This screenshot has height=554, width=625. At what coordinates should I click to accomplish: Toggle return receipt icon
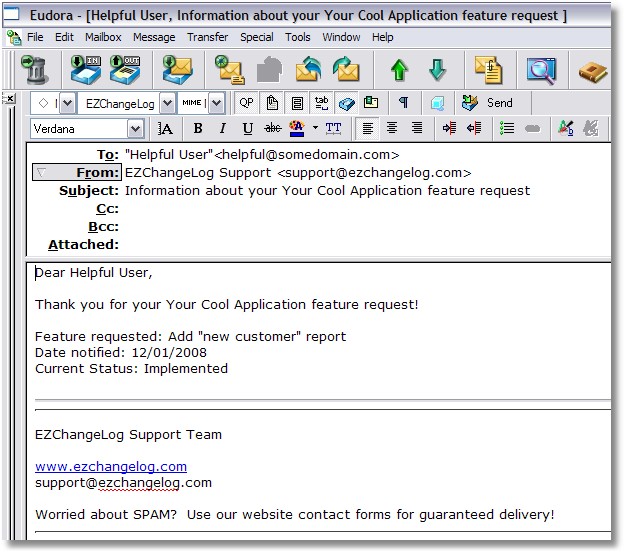point(371,102)
